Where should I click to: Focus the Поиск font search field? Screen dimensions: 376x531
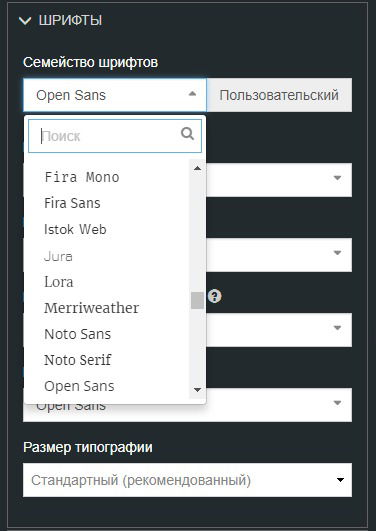click(x=115, y=136)
